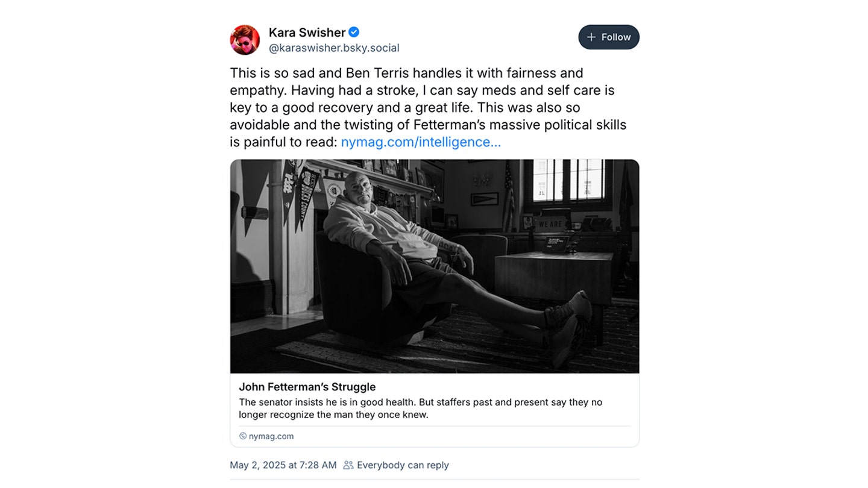Click the 'Everybody can reply' label

[x=403, y=465]
